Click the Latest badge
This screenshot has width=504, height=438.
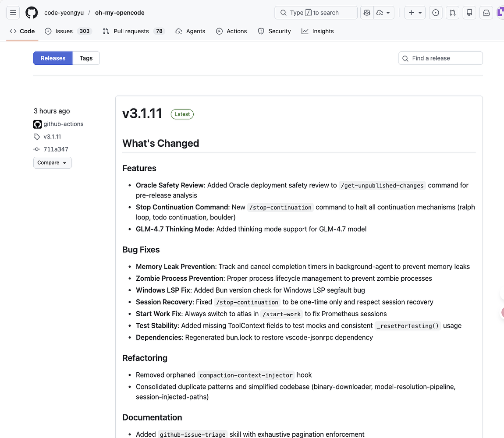point(182,114)
